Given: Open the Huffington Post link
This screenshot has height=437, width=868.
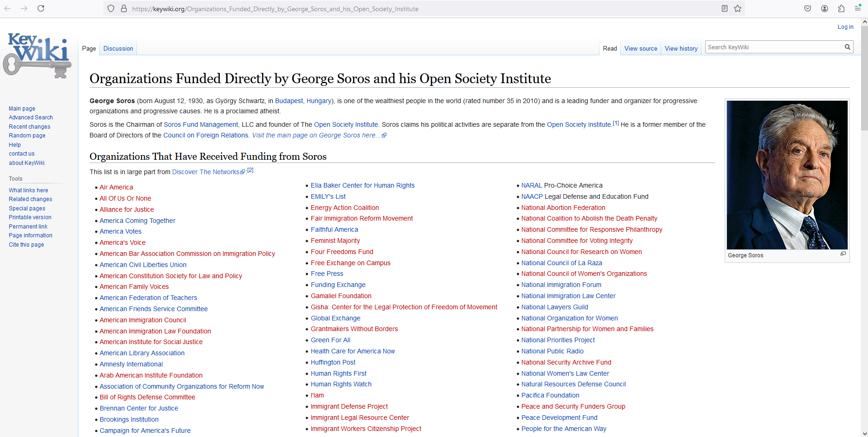Looking at the screenshot, I should coord(333,362).
